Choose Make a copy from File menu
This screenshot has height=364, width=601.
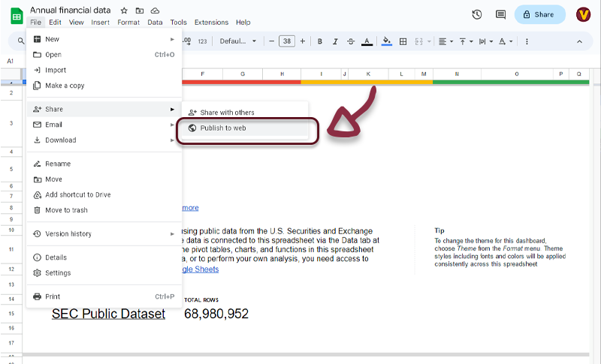[65, 86]
